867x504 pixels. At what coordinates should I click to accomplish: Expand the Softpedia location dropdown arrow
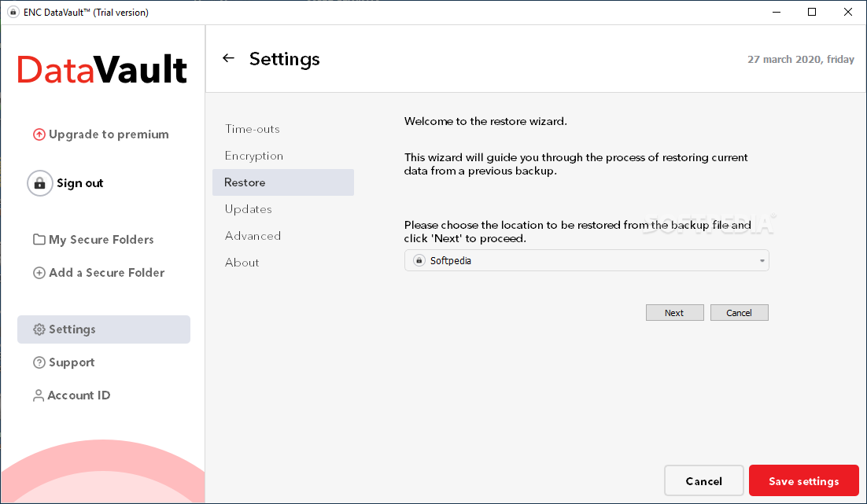[x=762, y=260]
